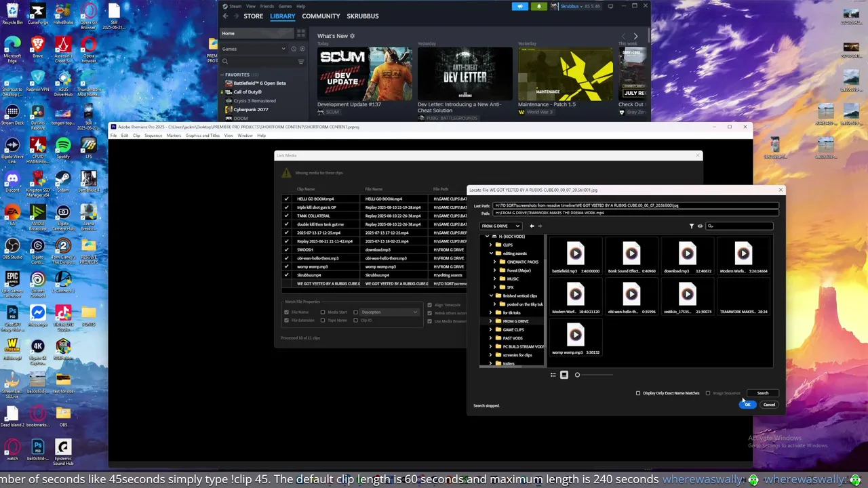
Task: Click the Steam back navigation arrow
Action: click(226, 16)
